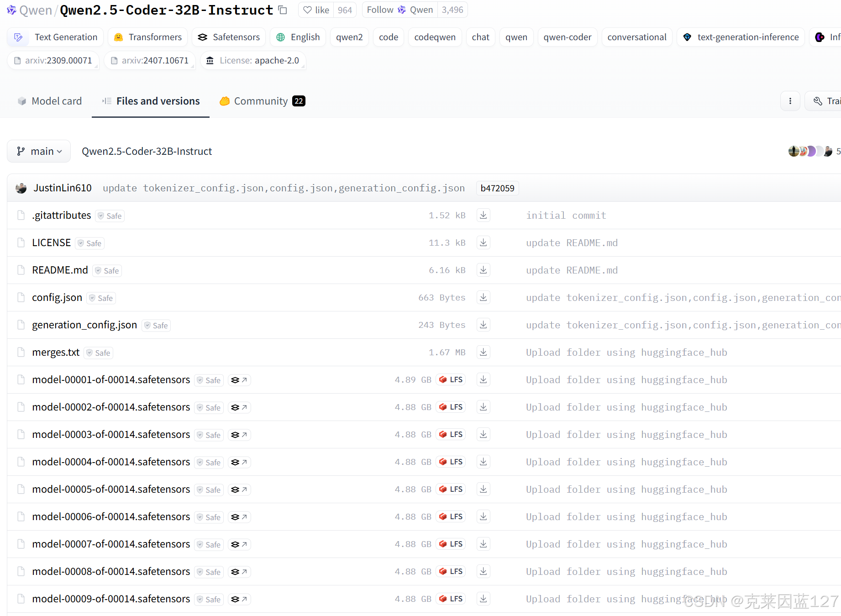Open the contributors avatar group
This screenshot has width=841, height=616.
[810, 151]
